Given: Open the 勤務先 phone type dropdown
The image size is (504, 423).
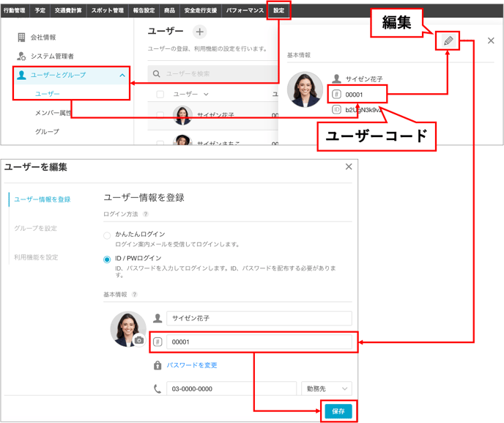Looking at the screenshot, I should coord(327,389).
